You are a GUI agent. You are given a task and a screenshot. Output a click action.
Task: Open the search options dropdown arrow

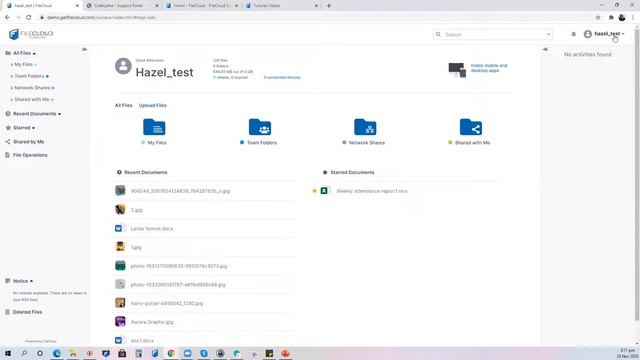548,35
